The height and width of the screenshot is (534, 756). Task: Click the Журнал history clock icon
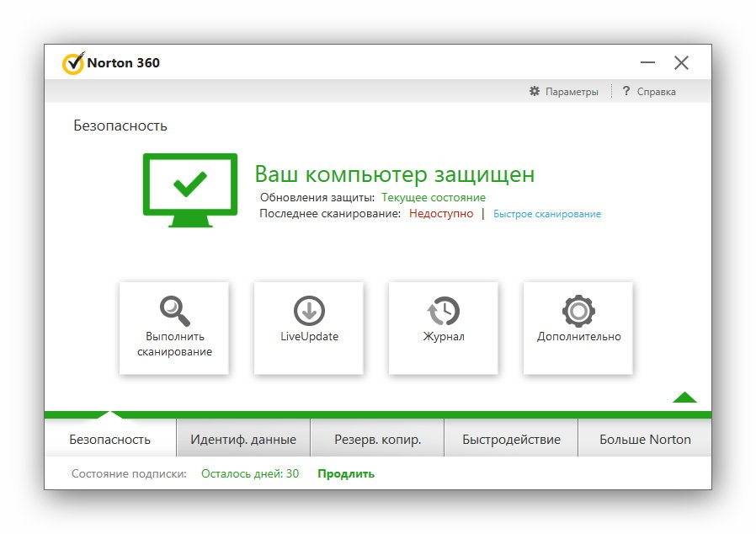pos(444,311)
